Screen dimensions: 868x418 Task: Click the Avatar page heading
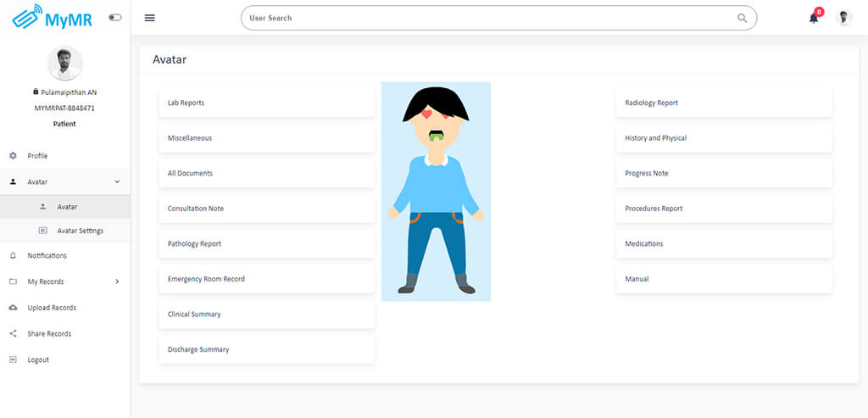(x=170, y=60)
